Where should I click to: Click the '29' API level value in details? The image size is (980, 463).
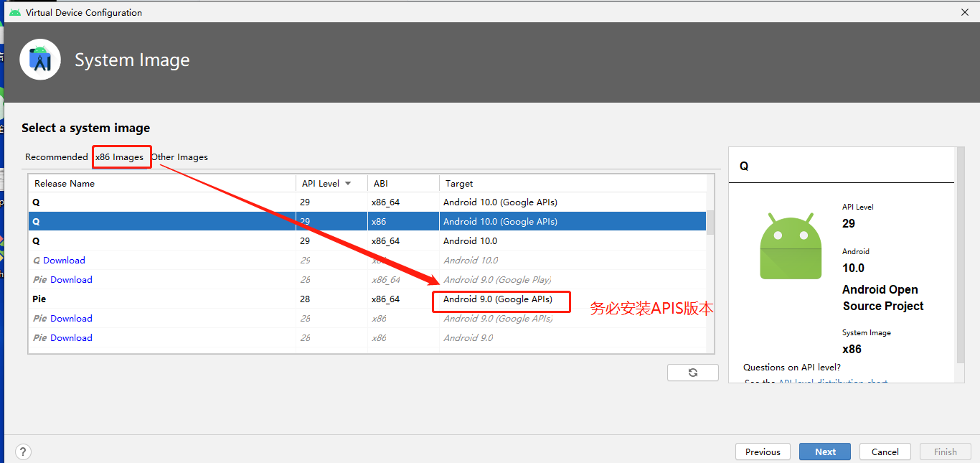(849, 223)
